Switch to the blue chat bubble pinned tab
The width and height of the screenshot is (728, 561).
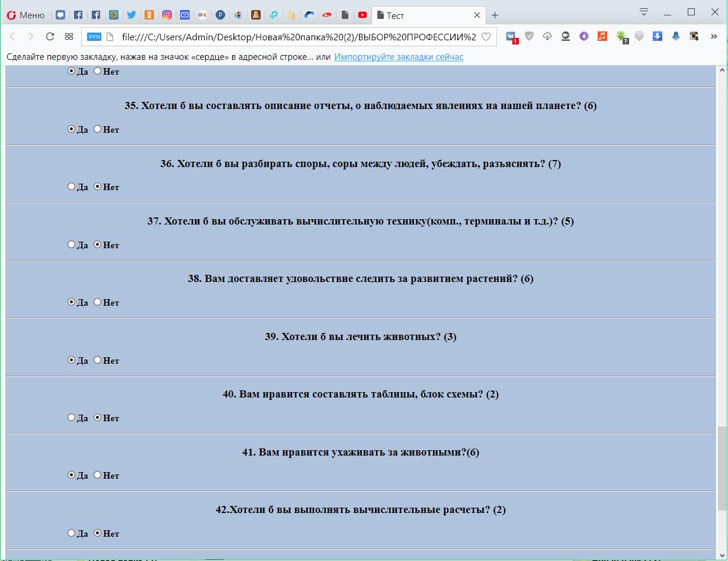(x=60, y=15)
